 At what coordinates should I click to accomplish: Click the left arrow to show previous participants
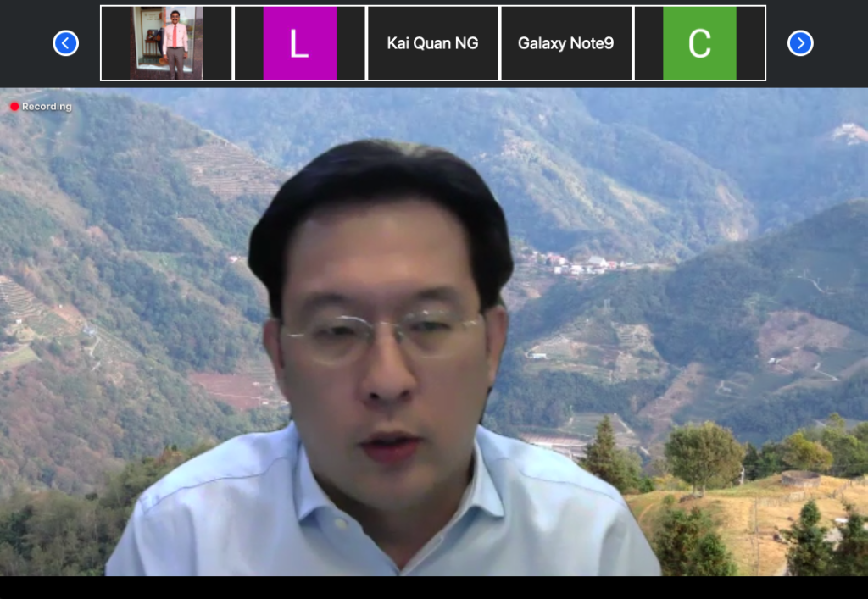point(66,43)
